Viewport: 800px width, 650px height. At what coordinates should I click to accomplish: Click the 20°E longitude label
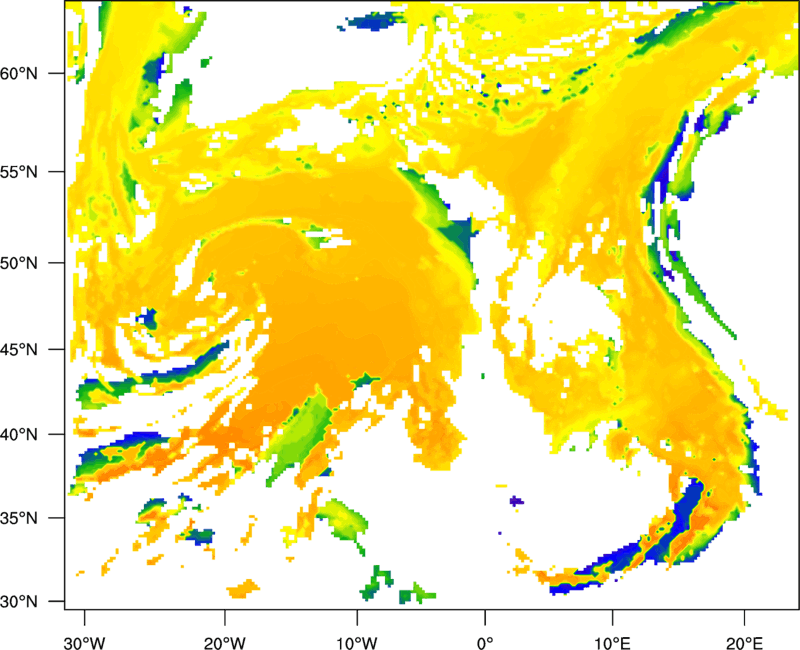click(744, 643)
